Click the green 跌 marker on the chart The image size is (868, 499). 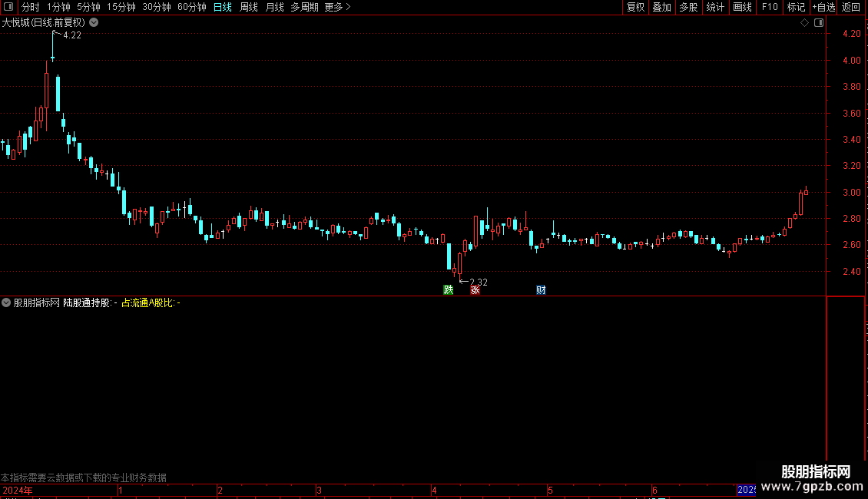(x=449, y=290)
